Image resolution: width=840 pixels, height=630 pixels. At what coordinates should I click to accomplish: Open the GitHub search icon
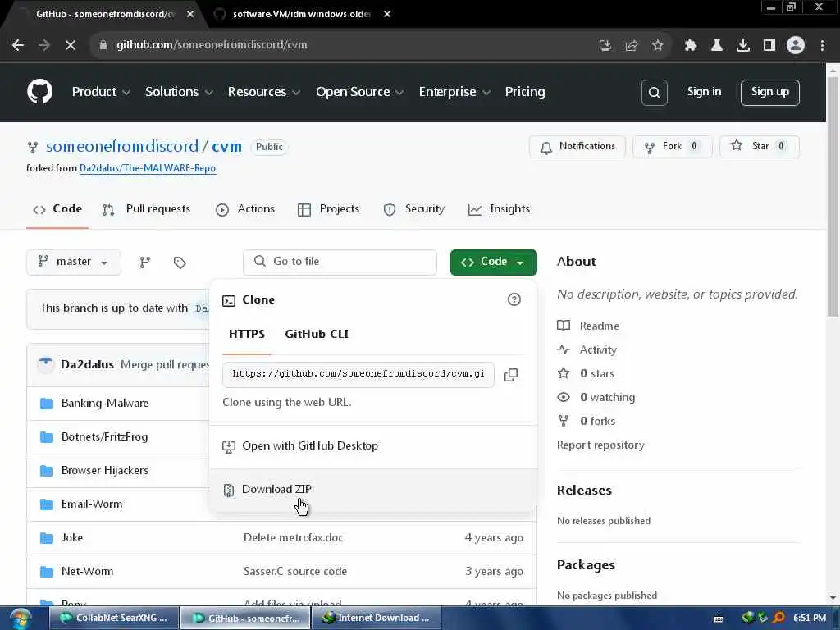[654, 92]
